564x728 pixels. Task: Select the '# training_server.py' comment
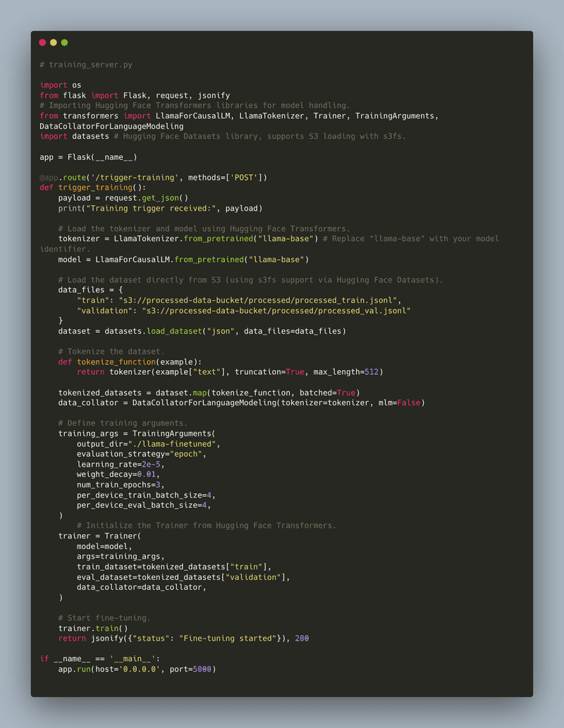[x=86, y=65]
